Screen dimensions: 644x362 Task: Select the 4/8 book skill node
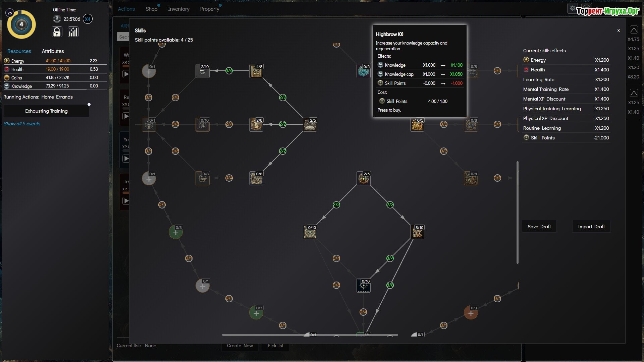click(256, 71)
